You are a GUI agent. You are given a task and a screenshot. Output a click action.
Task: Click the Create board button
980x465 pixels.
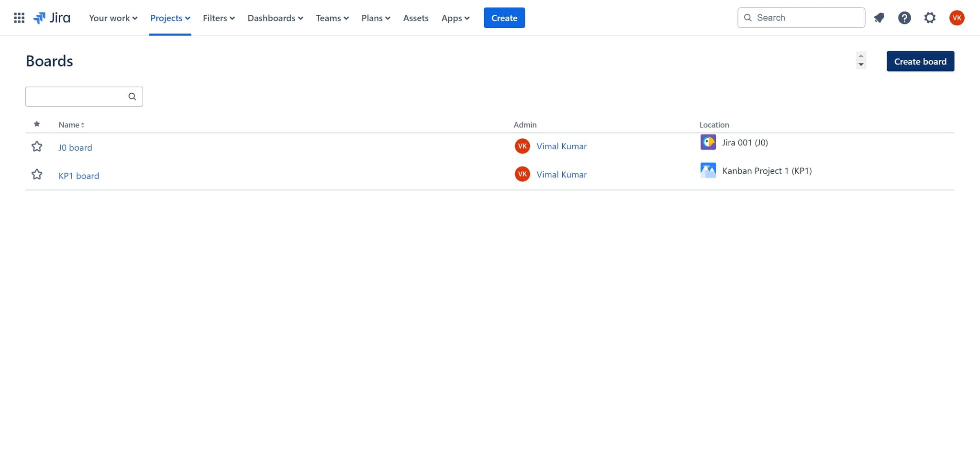coord(920,61)
